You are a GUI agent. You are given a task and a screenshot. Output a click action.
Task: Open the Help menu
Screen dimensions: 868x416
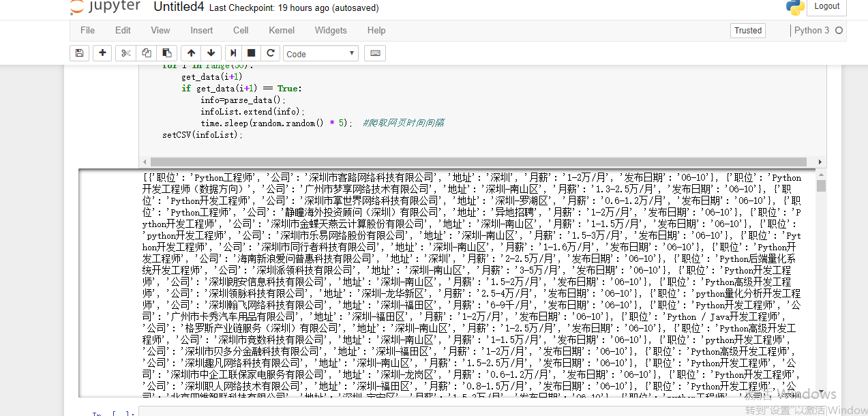click(376, 30)
